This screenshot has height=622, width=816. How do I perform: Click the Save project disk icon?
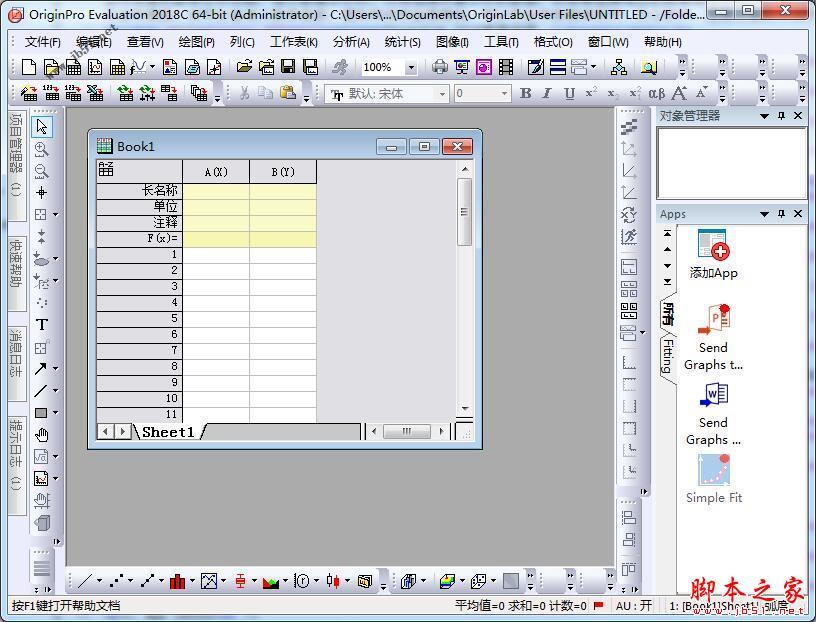point(288,67)
